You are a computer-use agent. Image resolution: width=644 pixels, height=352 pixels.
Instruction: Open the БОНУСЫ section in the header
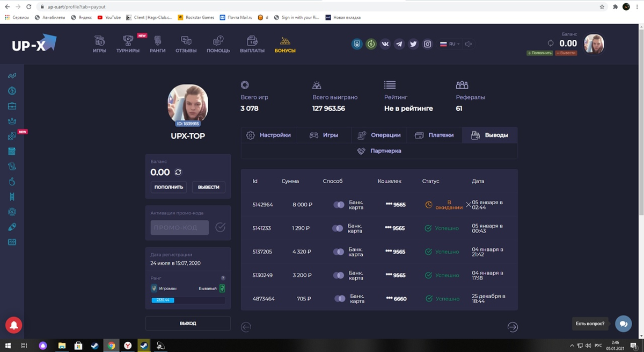click(x=285, y=44)
